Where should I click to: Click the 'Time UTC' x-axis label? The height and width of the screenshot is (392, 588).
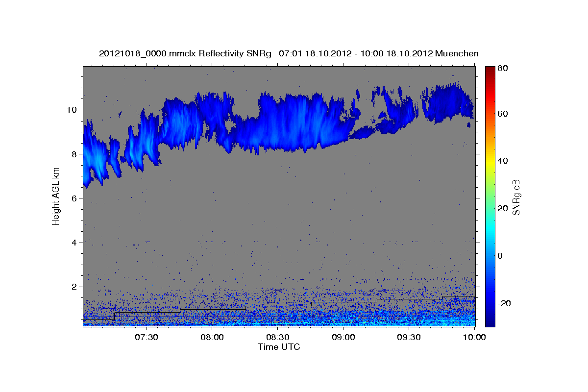point(279,347)
